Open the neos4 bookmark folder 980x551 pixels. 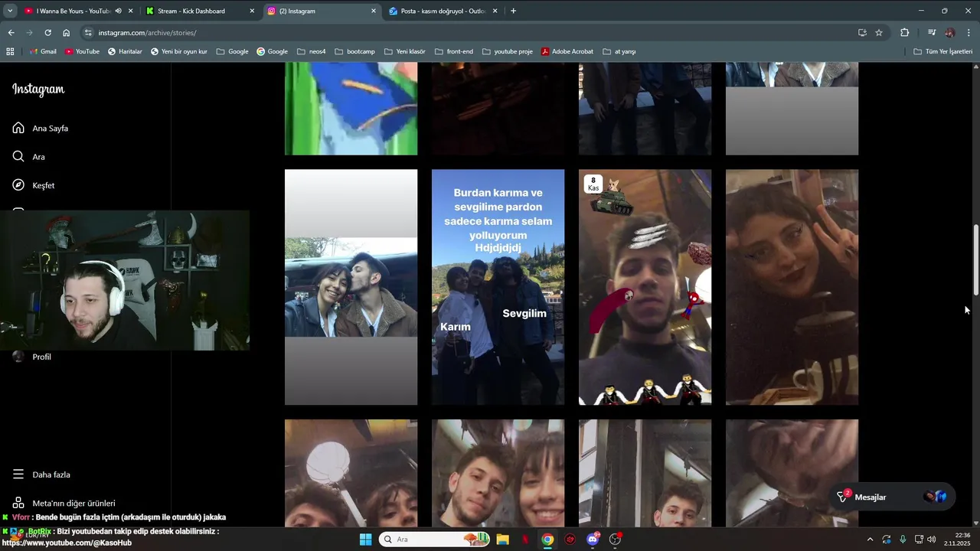coord(312,51)
